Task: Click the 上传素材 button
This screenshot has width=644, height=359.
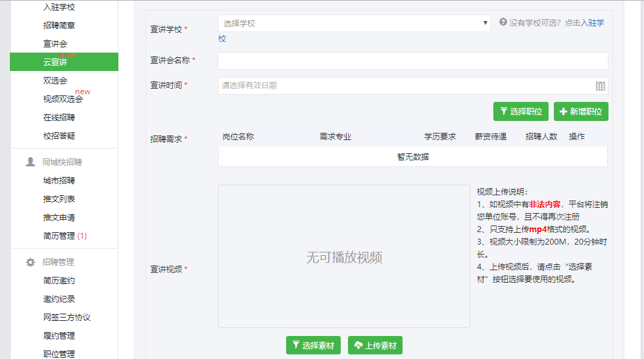Action: (375, 345)
